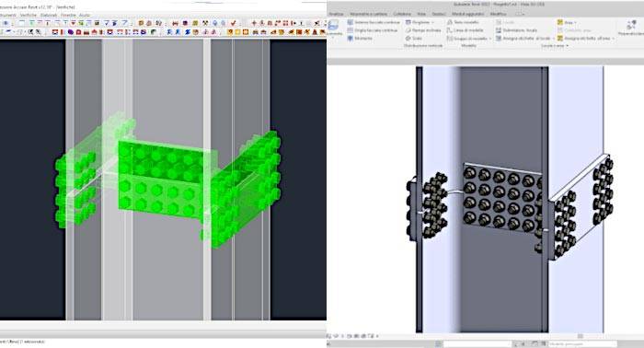Click the greyed Locale tool
Image resolution: width=644 pixels, height=348 pixels.
pyautogui.click(x=505, y=22)
